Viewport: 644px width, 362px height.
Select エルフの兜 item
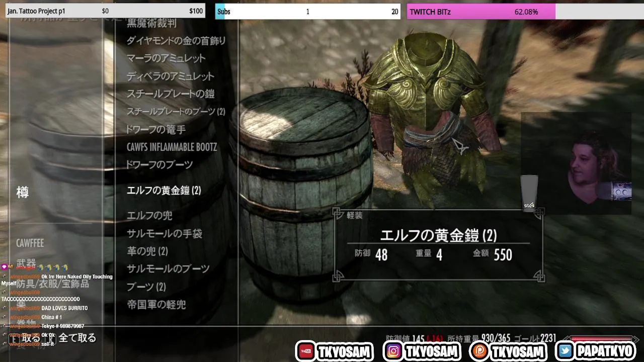click(x=149, y=216)
